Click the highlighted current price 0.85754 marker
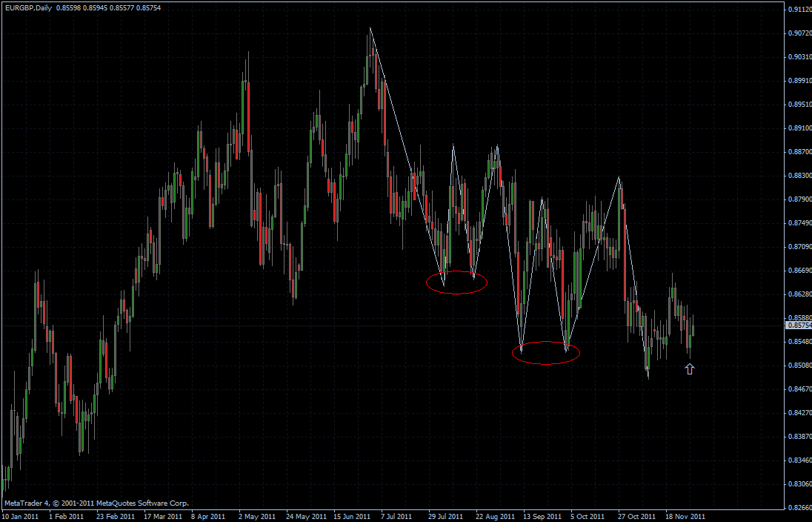This screenshot has height=522, width=812. (x=799, y=326)
